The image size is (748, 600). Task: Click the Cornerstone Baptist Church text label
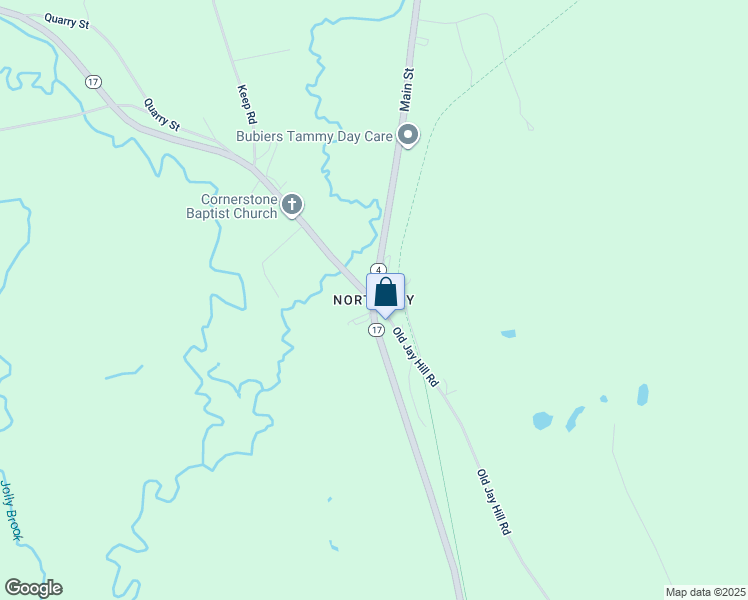click(x=232, y=206)
